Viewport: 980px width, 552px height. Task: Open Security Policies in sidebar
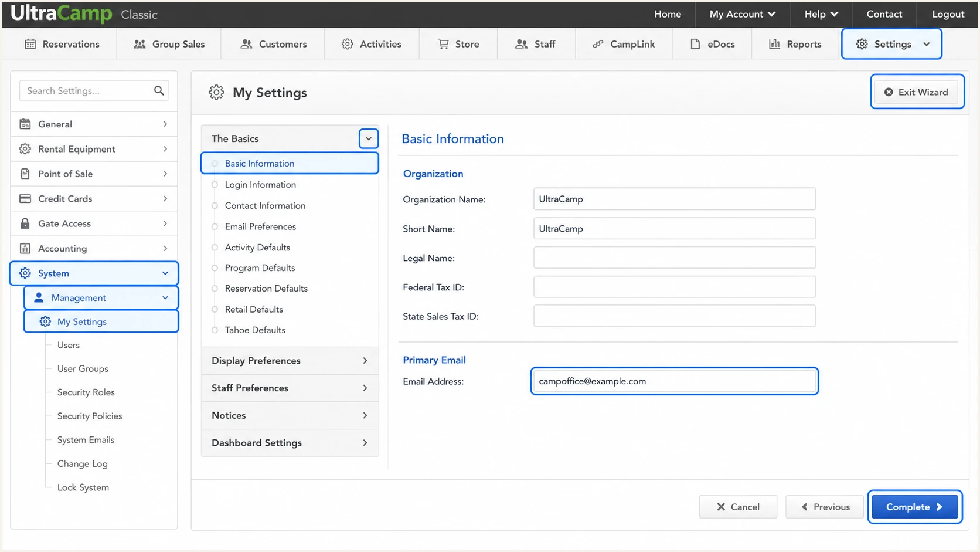pos(90,416)
